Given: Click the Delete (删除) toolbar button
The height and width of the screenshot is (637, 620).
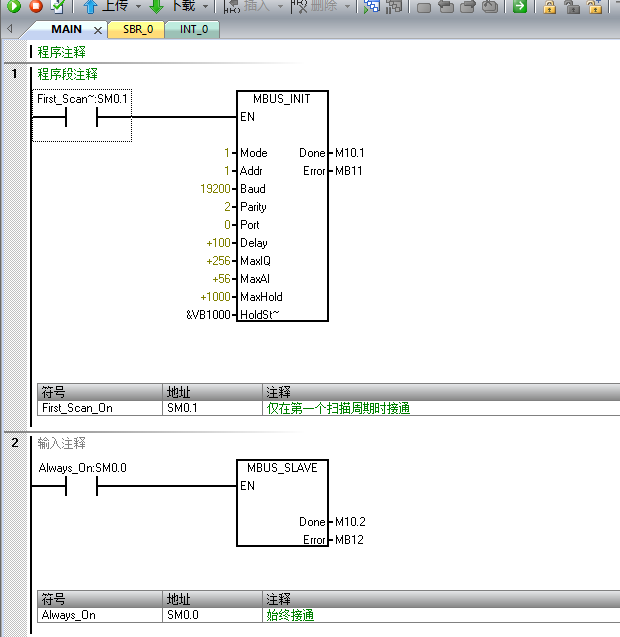Looking at the screenshot, I should pos(318,6).
